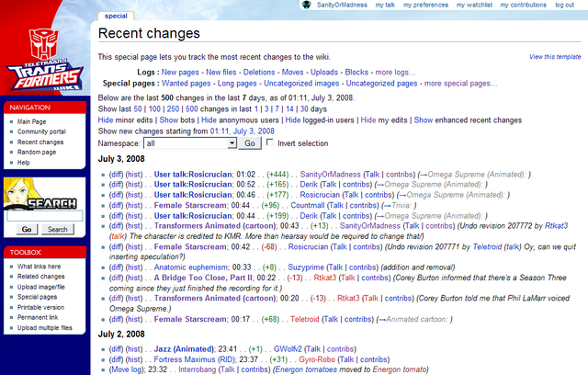Open my contributions
This screenshot has height=375, width=588.
[524, 5]
